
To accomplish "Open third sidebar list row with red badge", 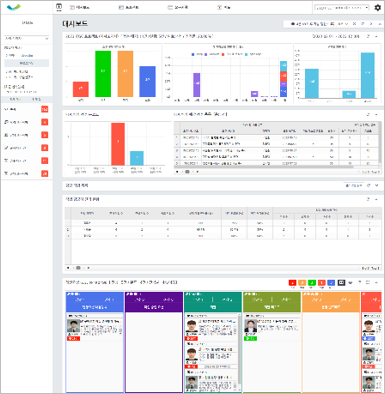I will [x=26, y=135].
